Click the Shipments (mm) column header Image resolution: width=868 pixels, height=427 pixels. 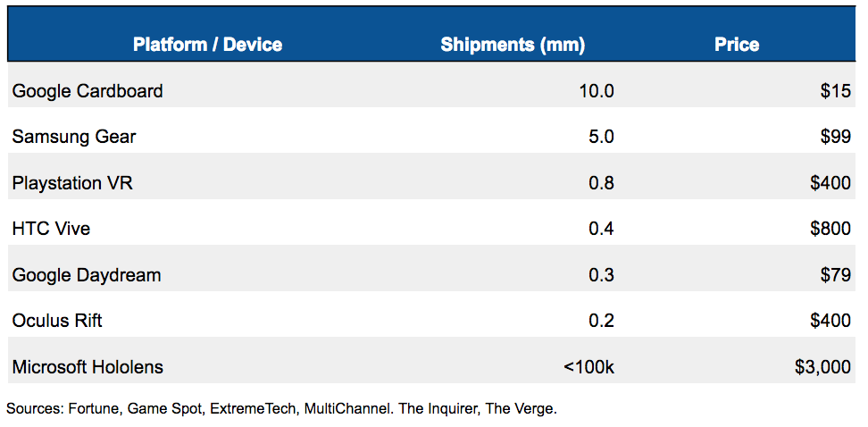(513, 45)
